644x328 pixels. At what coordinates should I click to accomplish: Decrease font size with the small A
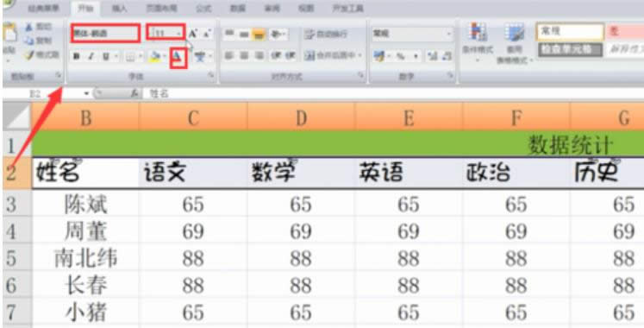point(207,35)
